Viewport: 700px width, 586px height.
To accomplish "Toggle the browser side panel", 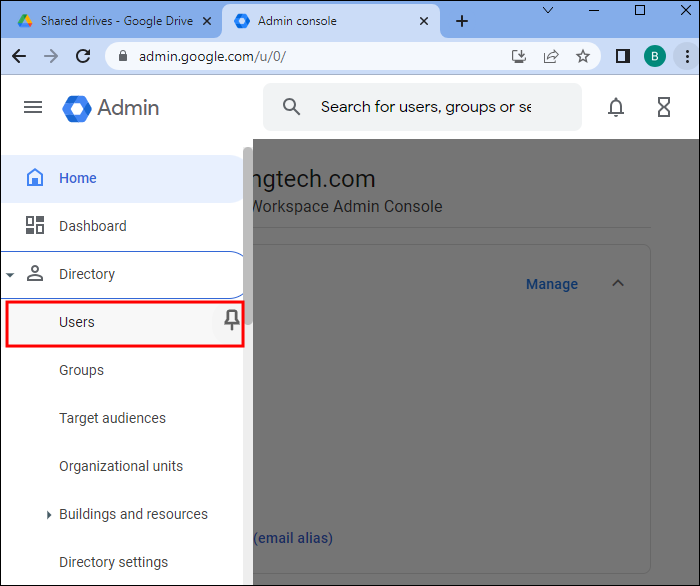I will pos(622,56).
